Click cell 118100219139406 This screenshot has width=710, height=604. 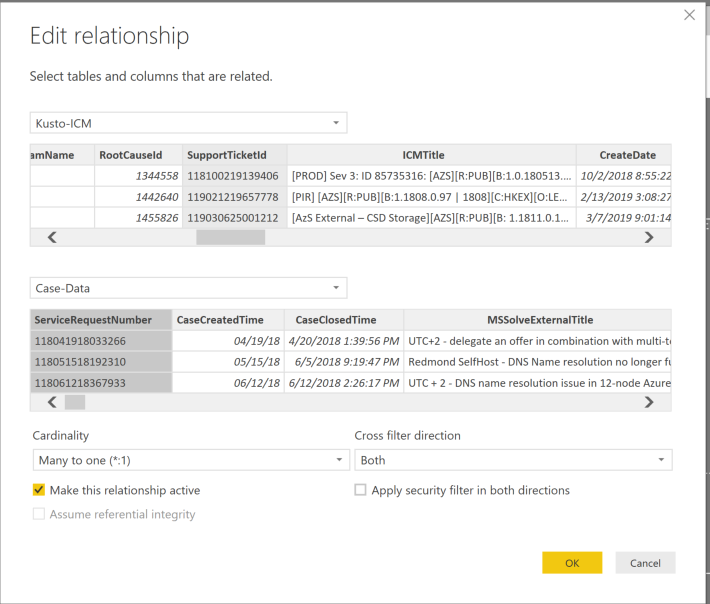(x=235, y=176)
